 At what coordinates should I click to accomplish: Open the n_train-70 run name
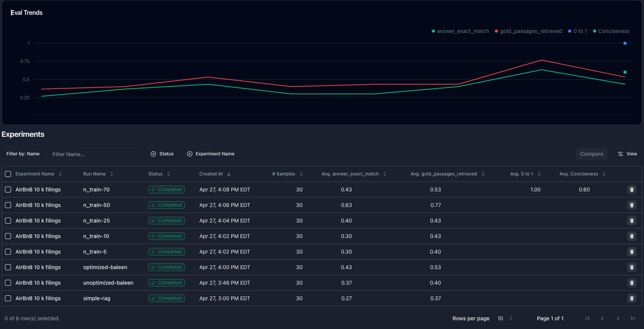coord(96,190)
